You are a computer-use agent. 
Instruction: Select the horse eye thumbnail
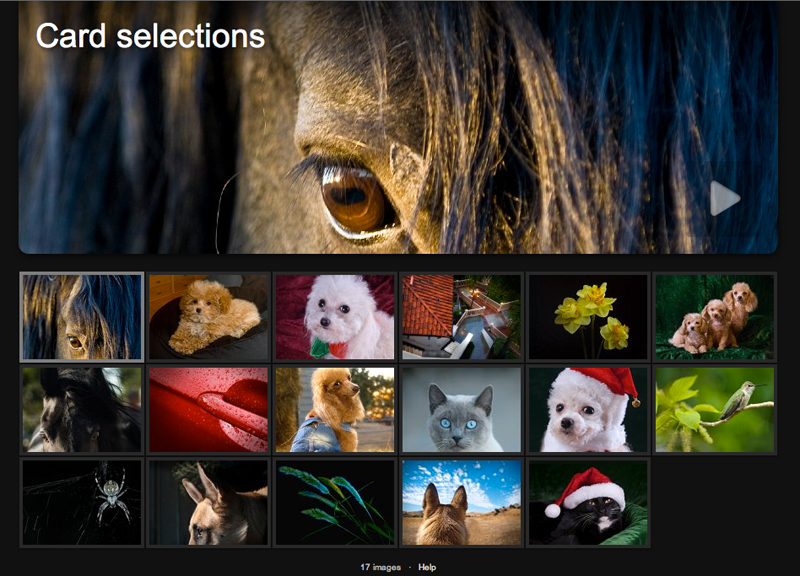coord(82,317)
